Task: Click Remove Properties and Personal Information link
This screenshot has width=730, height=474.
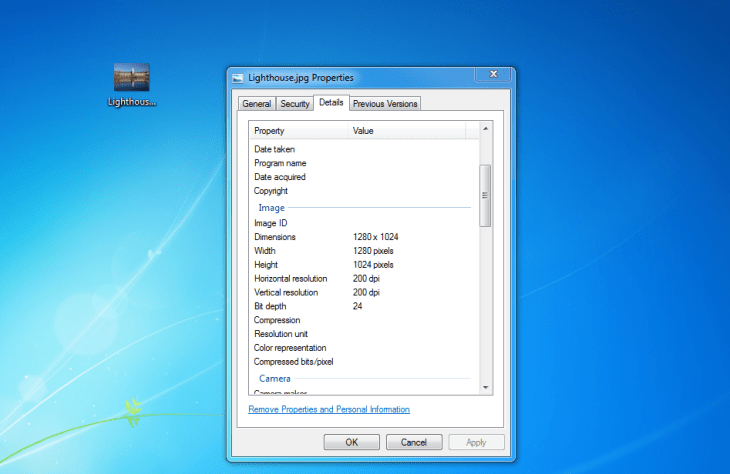Action: point(328,409)
